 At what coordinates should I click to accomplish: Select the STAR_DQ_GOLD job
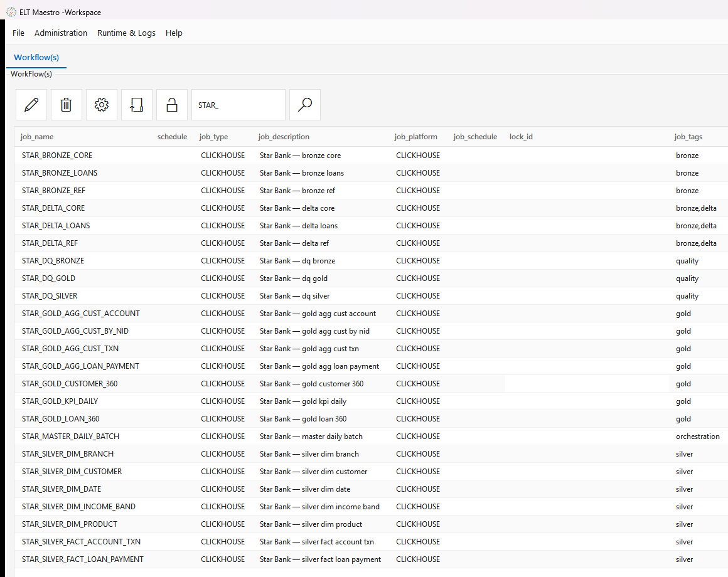click(x=48, y=278)
